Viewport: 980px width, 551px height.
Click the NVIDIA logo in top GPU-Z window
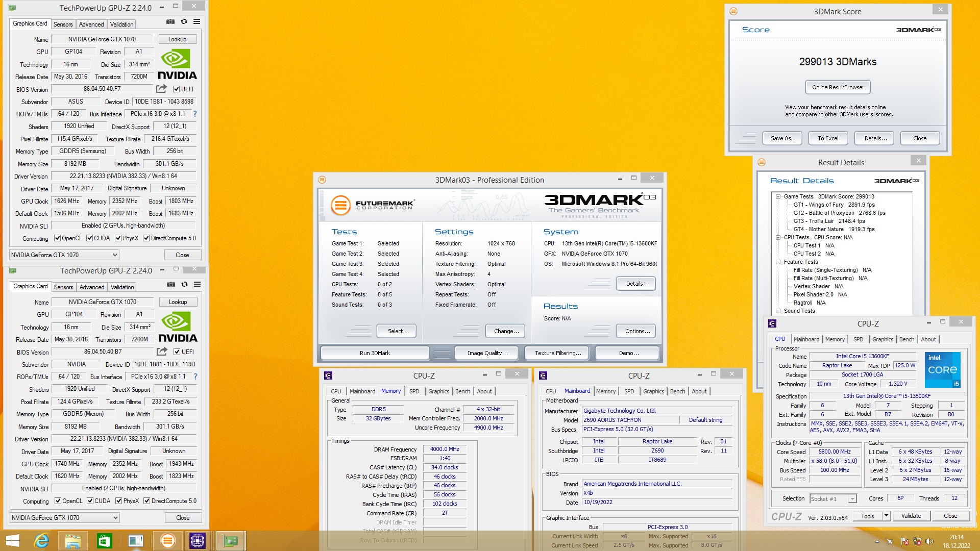[x=177, y=64]
